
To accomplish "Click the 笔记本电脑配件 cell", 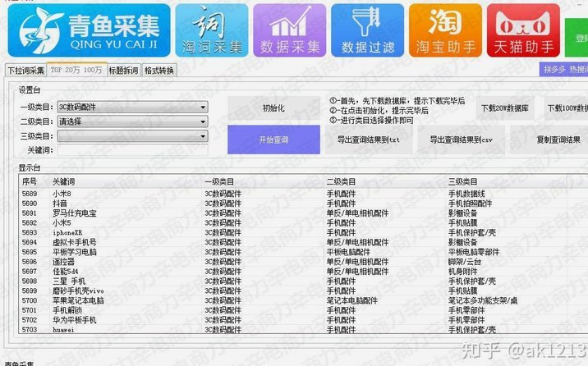I will (351, 300).
